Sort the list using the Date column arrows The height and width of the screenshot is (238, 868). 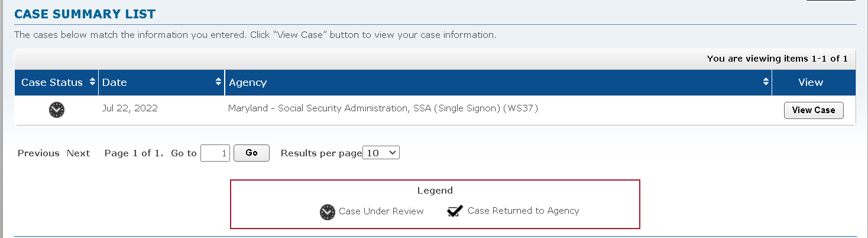[218, 82]
